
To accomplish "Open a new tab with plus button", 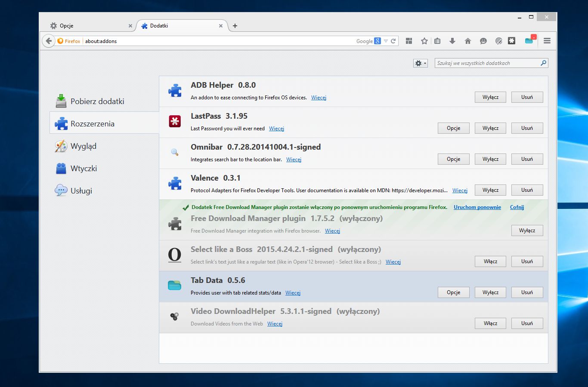I will point(235,26).
